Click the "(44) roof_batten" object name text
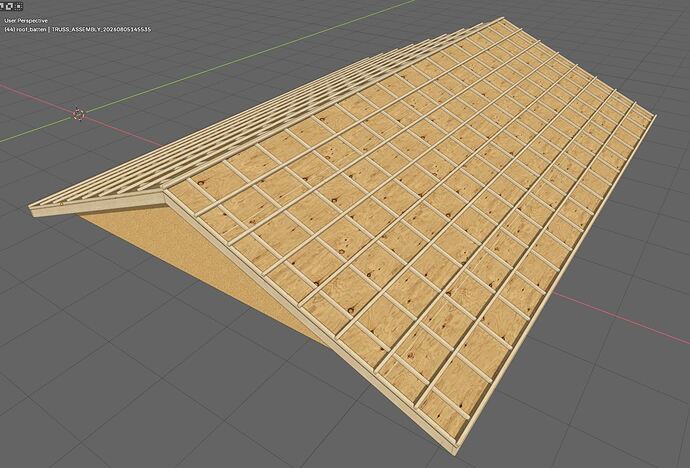 pos(25,29)
